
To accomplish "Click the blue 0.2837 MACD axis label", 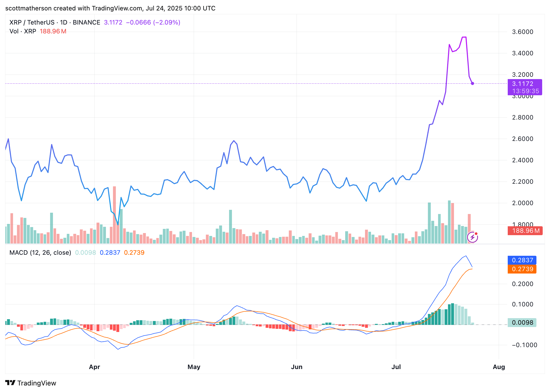I will [522, 260].
